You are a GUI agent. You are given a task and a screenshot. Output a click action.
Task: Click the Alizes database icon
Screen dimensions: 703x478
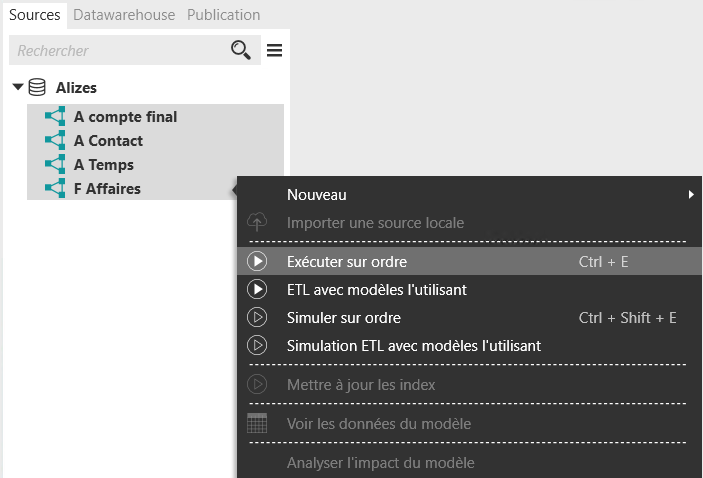[37, 88]
